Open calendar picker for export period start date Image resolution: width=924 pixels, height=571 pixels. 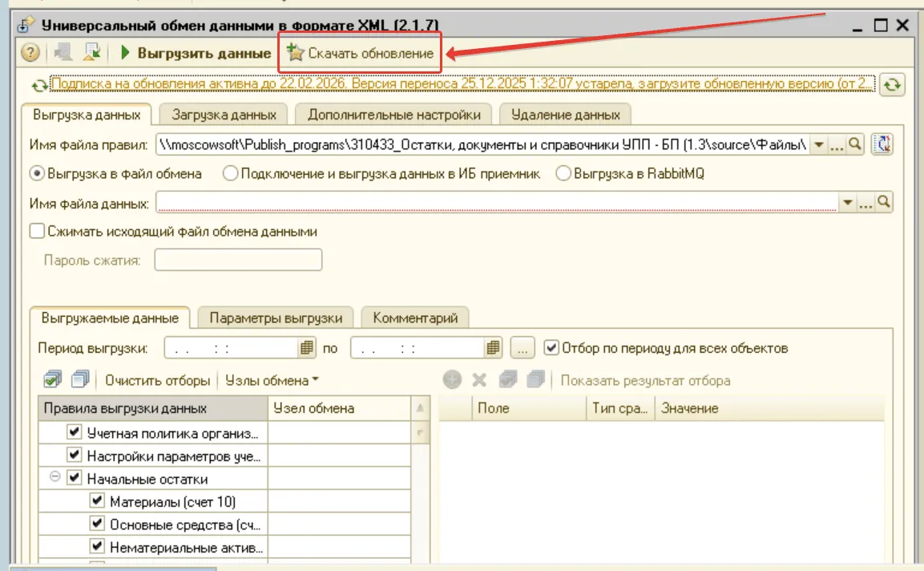[x=306, y=348]
